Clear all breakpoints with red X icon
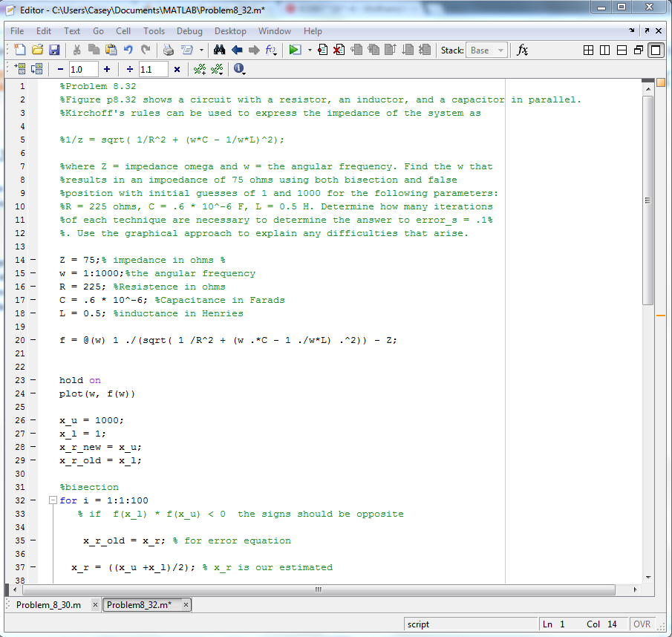The width and height of the screenshot is (672, 637). point(339,50)
